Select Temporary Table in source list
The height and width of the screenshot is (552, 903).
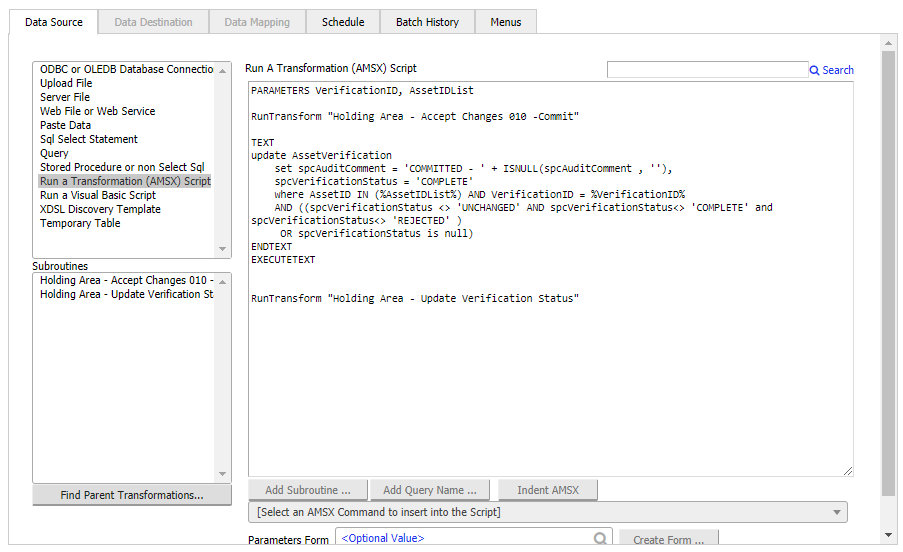(x=80, y=223)
